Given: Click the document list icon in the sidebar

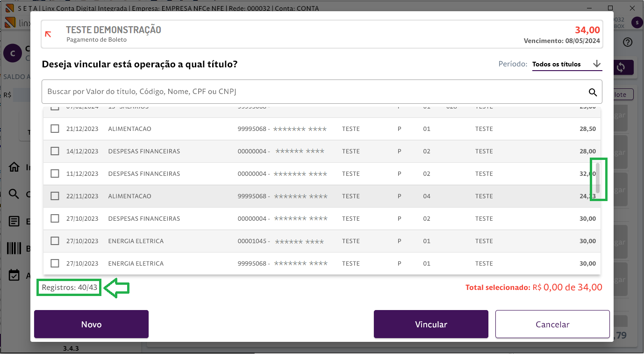Looking at the screenshot, I should click(x=14, y=221).
